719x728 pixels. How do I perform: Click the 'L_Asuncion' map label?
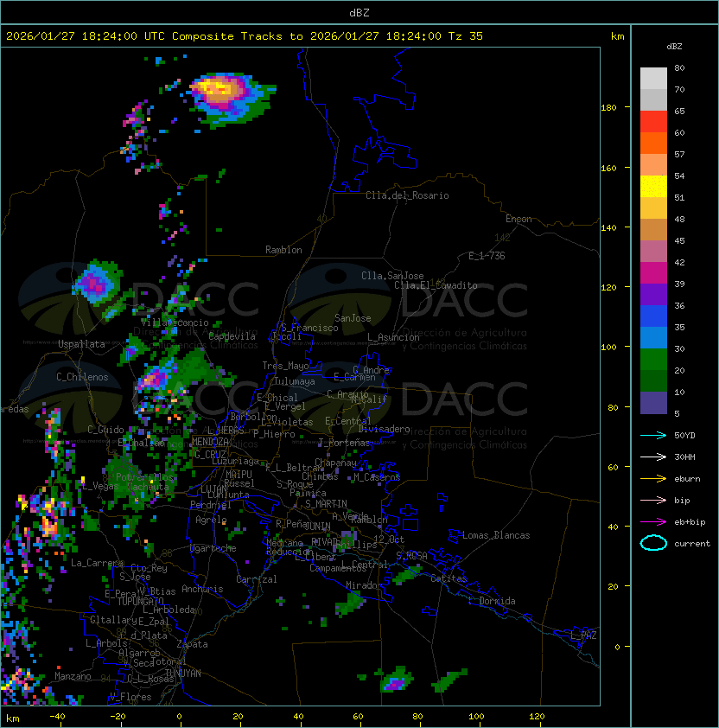click(393, 337)
